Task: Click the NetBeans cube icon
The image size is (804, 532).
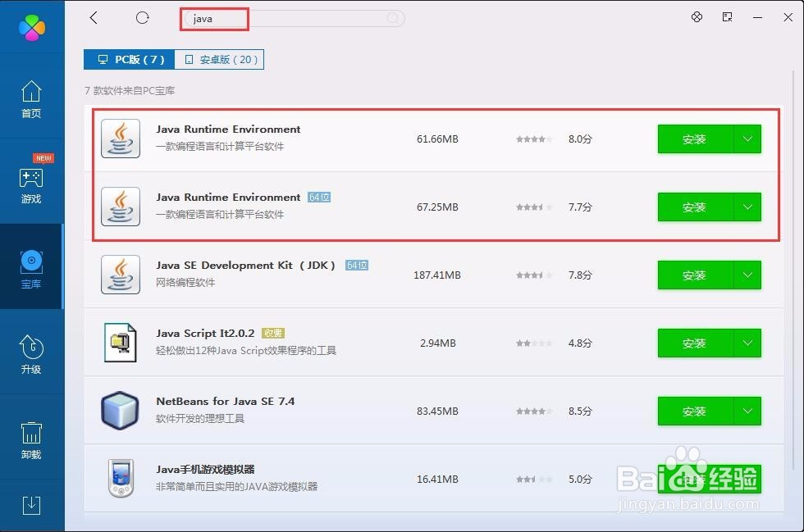Action: (121, 411)
